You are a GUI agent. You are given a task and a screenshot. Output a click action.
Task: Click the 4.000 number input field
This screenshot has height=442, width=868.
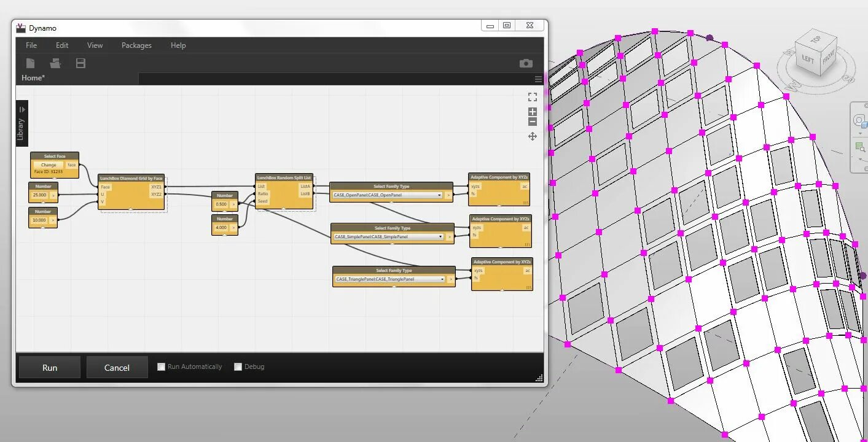pos(221,227)
